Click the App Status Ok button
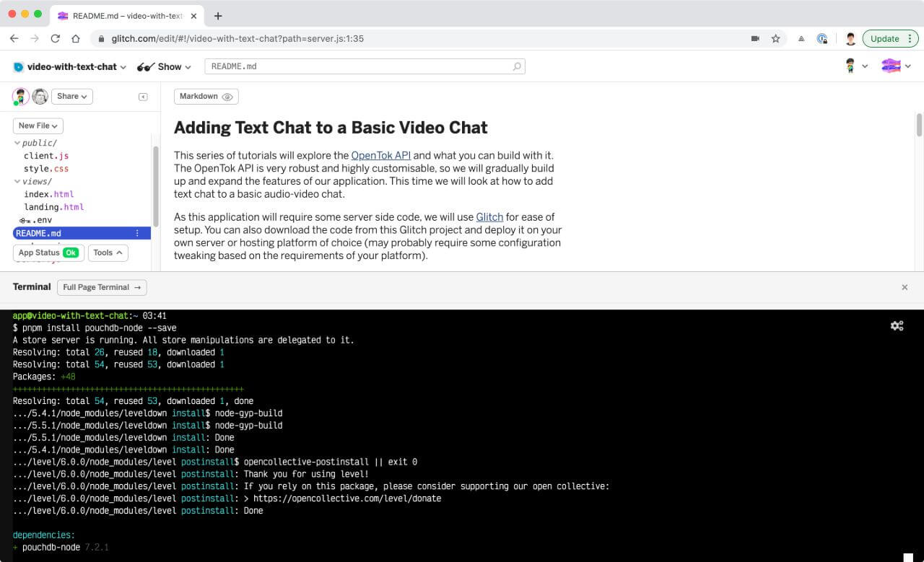Viewport: 924px width, 562px height. click(48, 253)
